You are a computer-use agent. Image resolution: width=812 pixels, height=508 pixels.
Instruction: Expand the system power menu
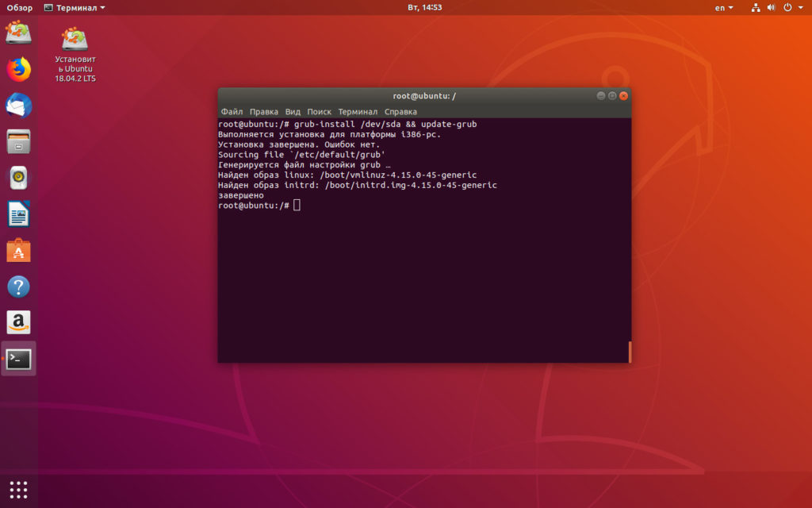tap(793, 8)
